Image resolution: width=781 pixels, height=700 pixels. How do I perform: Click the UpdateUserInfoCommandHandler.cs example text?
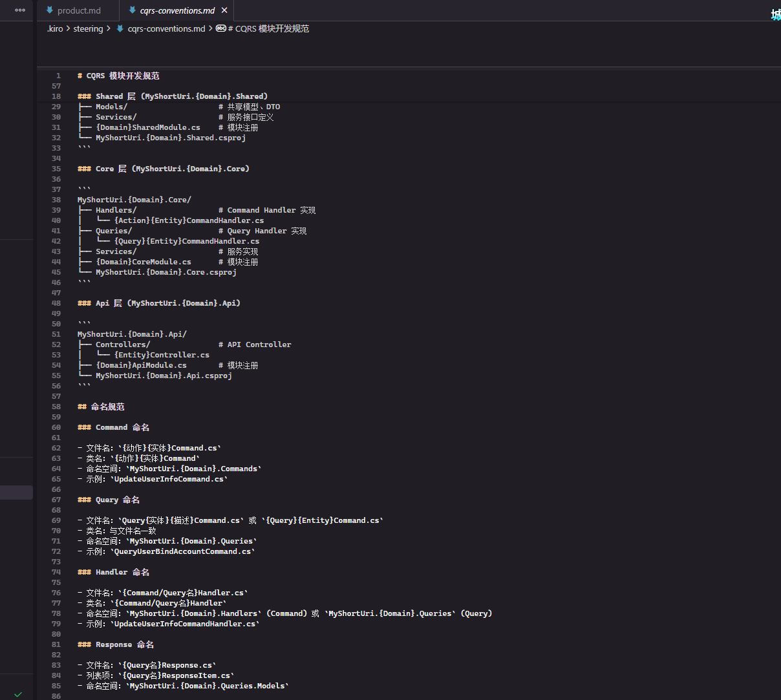[x=184, y=624]
